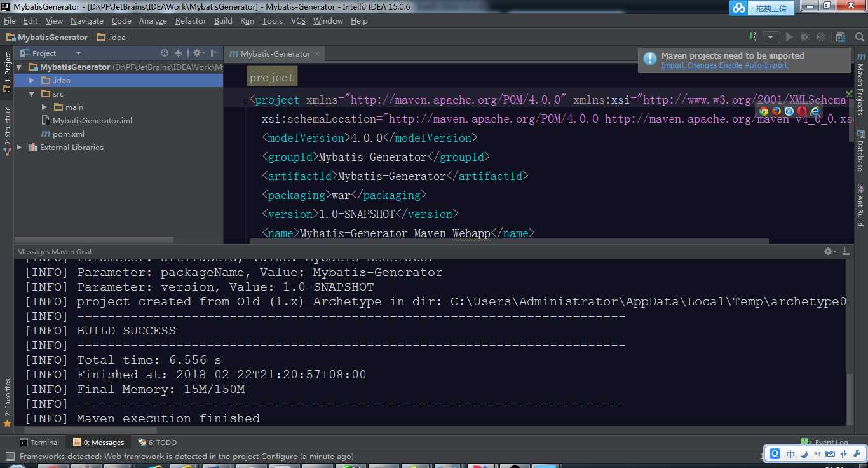
Task: Open pom.xml in Opera browser icon
Action: pyautogui.click(x=802, y=111)
